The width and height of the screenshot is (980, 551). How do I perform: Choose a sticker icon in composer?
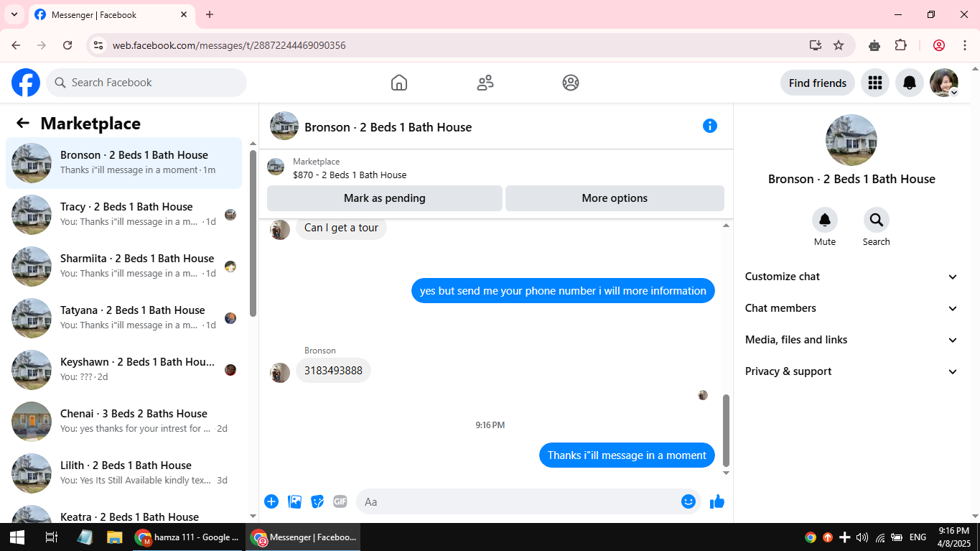point(317,501)
